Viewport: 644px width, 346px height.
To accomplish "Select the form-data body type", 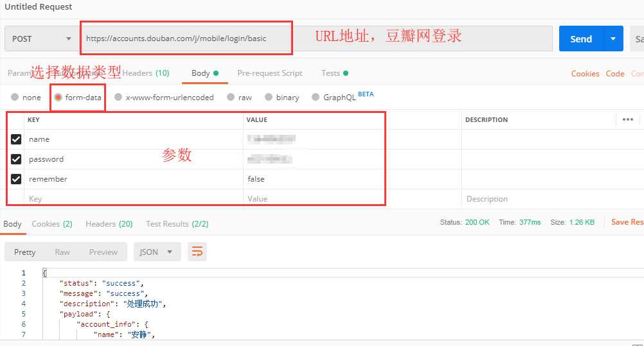I will tap(78, 98).
